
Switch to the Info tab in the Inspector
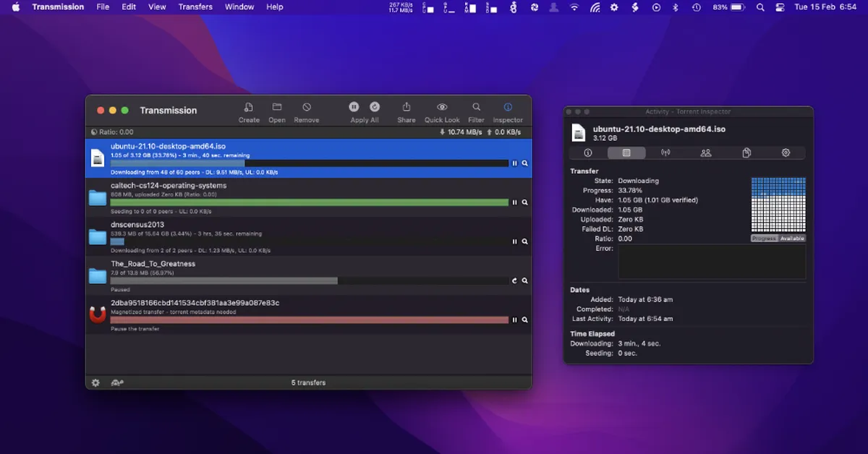pos(588,153)
